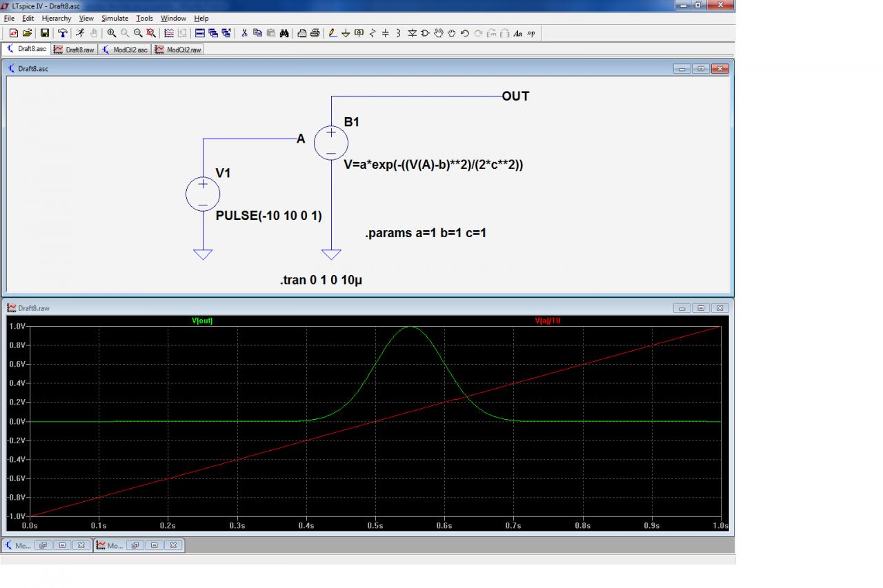This screenshot has height=588, width=883.
Task: Click the 0.5s label on the time axis
Action: pos(375,525)
